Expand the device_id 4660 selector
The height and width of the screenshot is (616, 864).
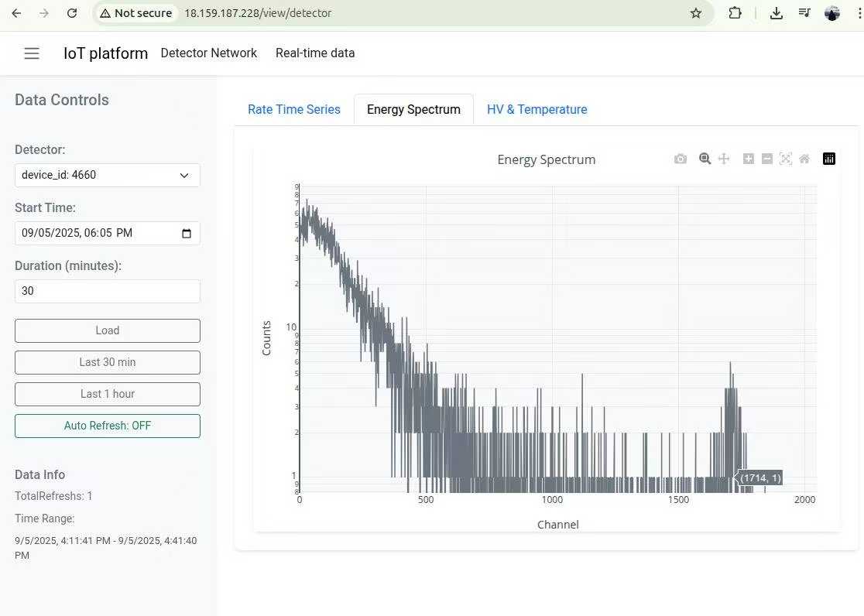[x=107, y=175]
